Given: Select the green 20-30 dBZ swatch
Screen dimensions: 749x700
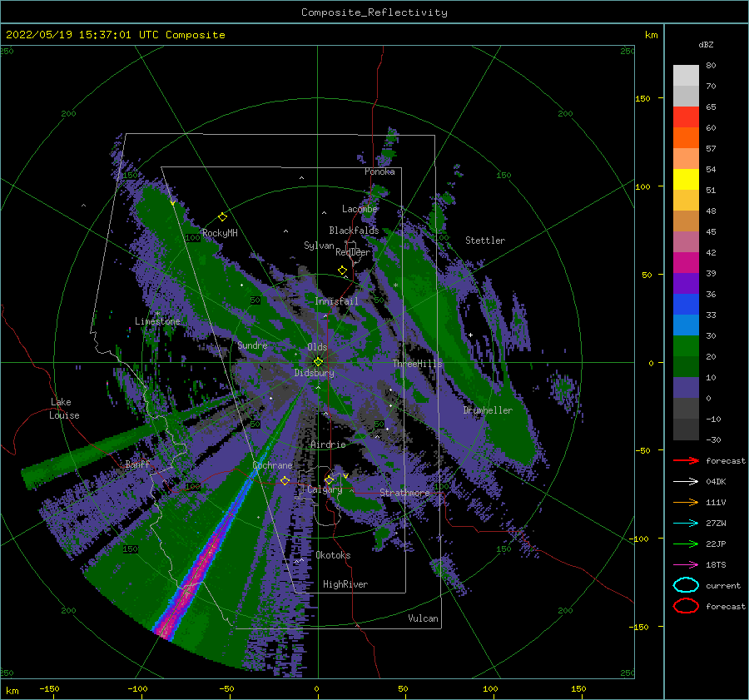Looking at the screenshot, I should (686, 346).
